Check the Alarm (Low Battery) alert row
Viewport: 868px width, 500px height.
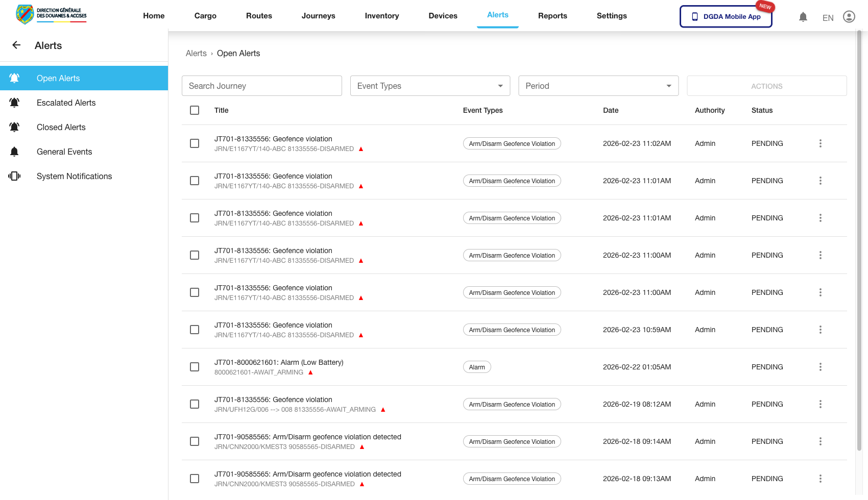pyautogui.click(x=195, y=367)
